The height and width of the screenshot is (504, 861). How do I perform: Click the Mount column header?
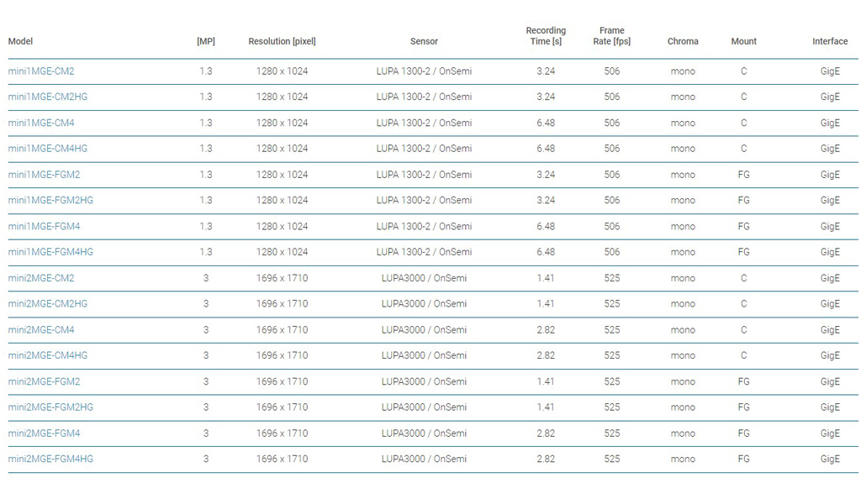pyautogui.click(x=743, y=41)
